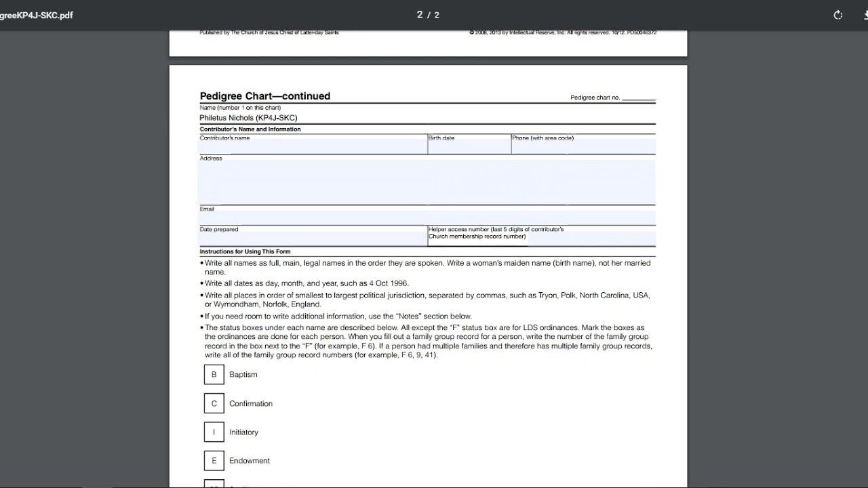868x488 pixels.
Task: Mark the C Confirmation status box
Action: point(214,403)
